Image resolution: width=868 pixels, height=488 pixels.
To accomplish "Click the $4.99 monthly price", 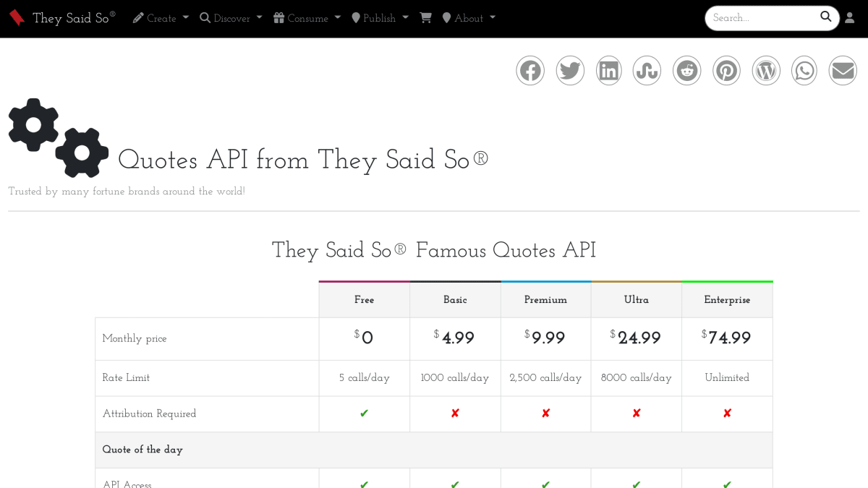I will [x=454, y=338].
